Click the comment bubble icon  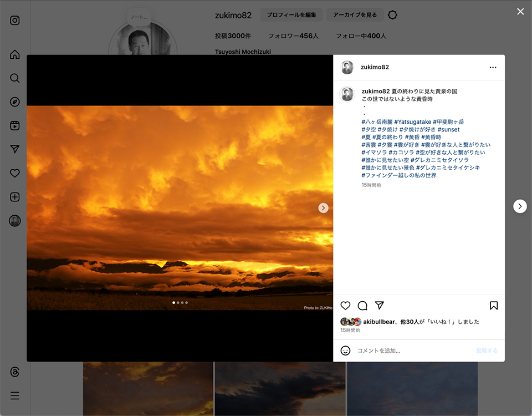[362, 306]
